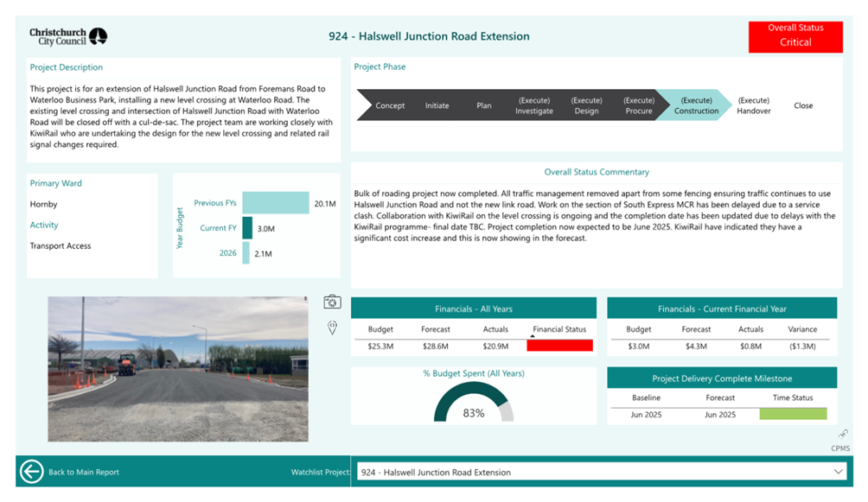Select the Current FY budget bar
The image size is (868, 502).
[247, 228]
